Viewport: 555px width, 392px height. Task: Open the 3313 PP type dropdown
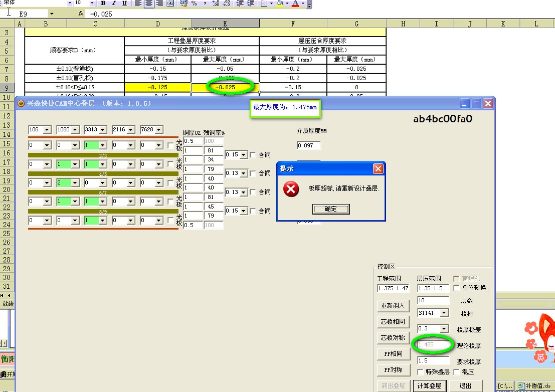pyautogui.click(x=103, y=130)
